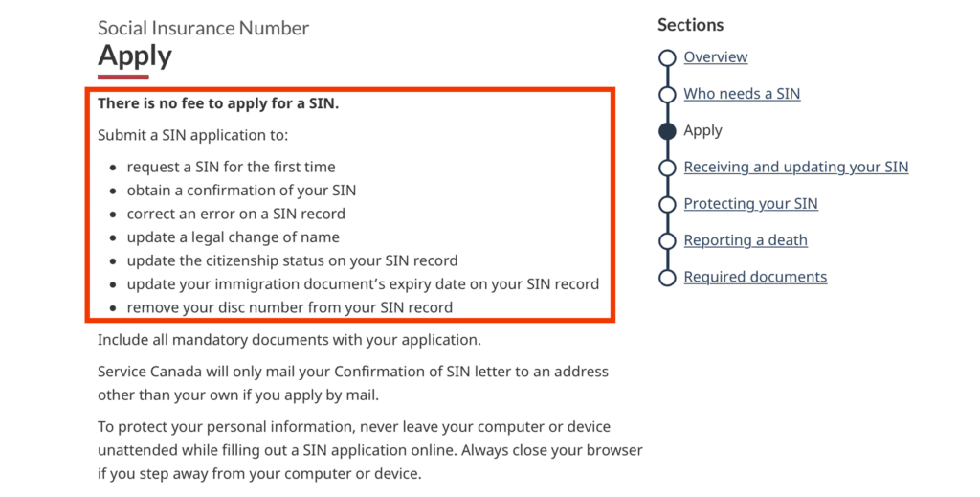This screenshot has width=980, height=497.
Task: Navigate to Protecting your SIN
Action: click(x=750, y=204)
